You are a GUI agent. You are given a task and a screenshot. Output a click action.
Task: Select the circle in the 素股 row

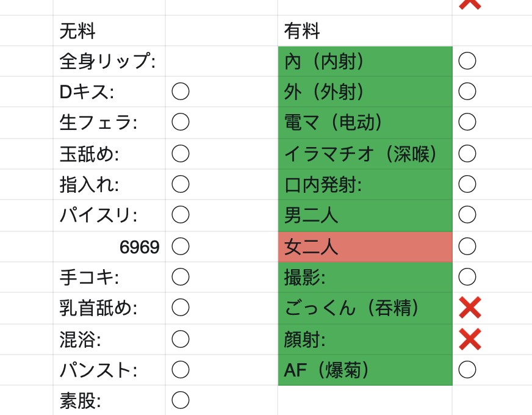click(181, 400)
